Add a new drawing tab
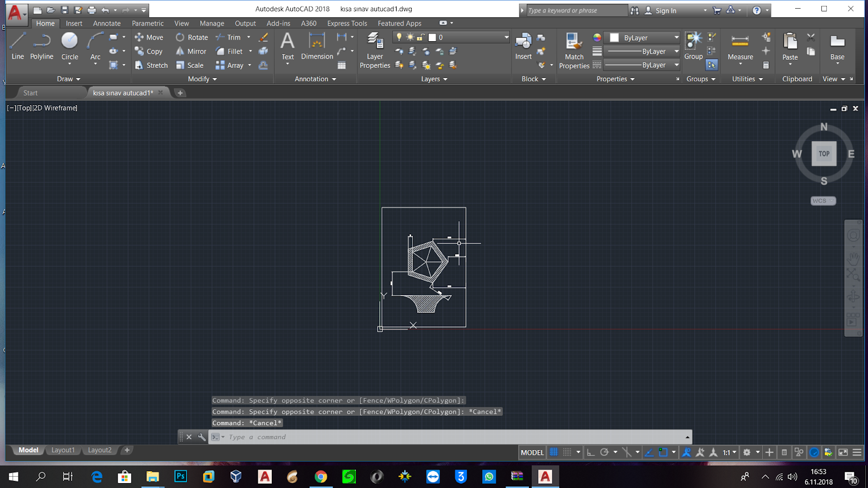The width and height of the screenshot is (868, 488). pyautogui.click(x=180, y=93)
